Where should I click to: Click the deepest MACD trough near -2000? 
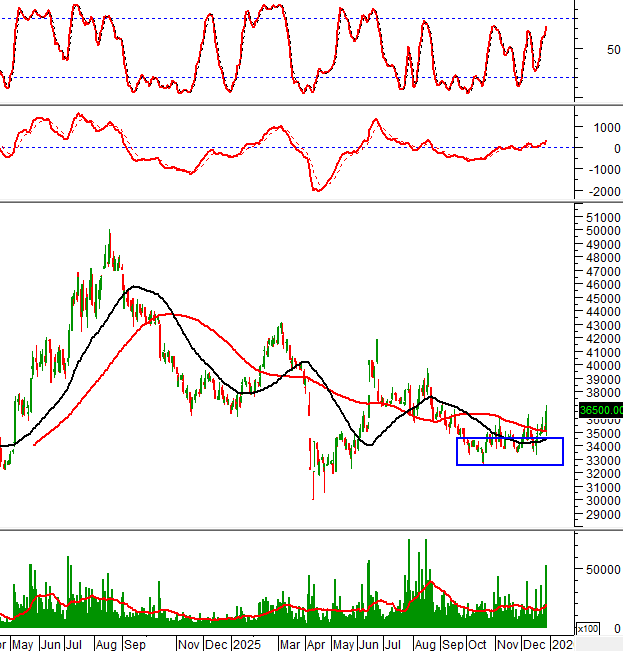click(x=318, y=189)
